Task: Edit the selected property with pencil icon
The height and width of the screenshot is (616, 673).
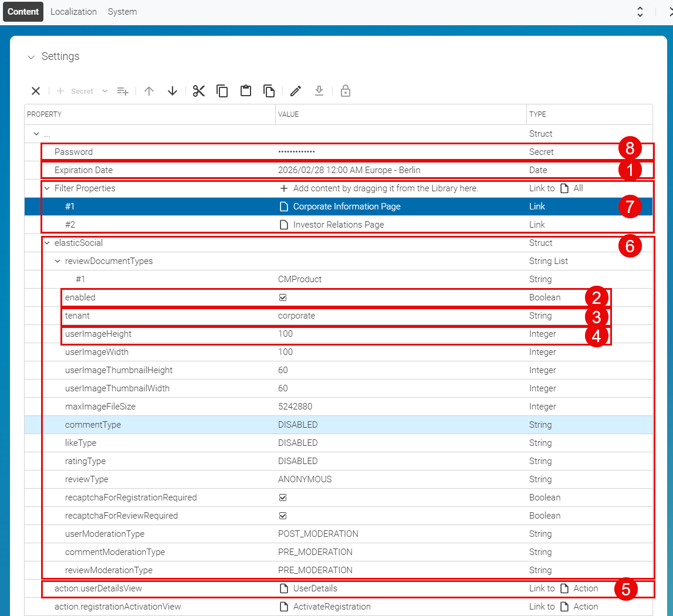Action: click(x=295, y=91)
